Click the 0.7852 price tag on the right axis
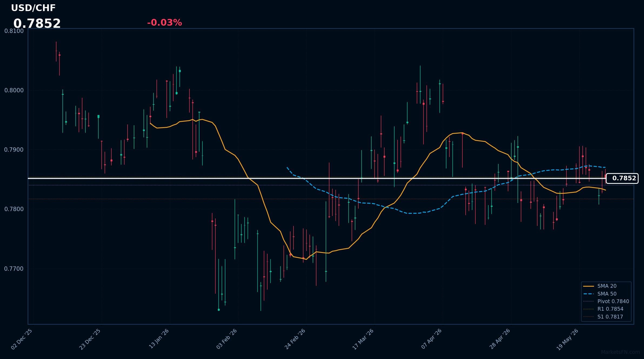 pyautogui.click(x=622, y=178)
